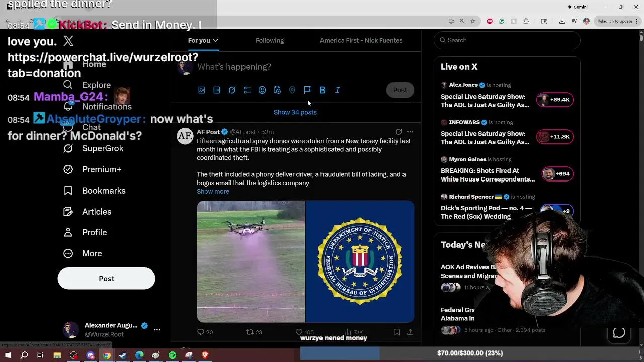Image resolution: width=644 pixels, height=362 pixels.
Task: Click the grey Post button in composer
Action: (x=400, y=90)
